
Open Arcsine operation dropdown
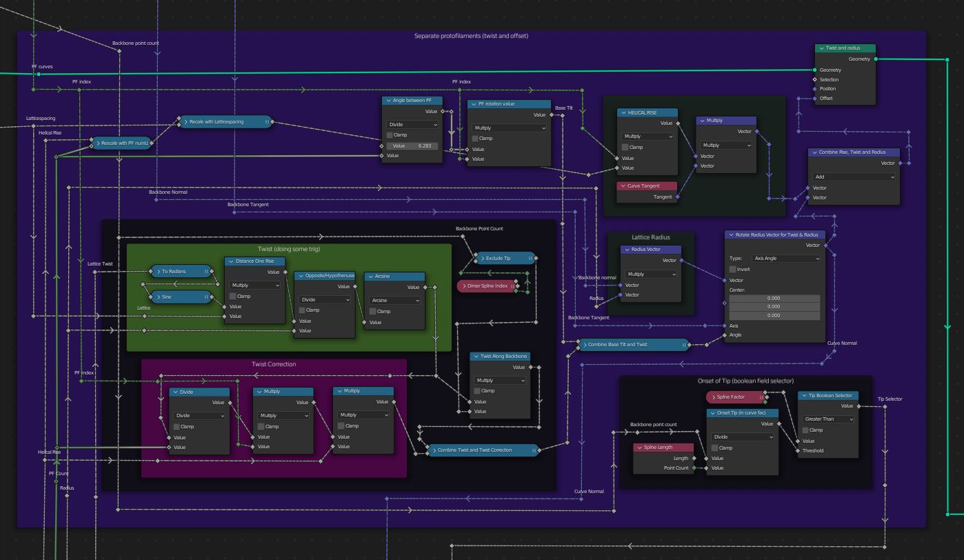pyautogui.click(x=394, y=301)
